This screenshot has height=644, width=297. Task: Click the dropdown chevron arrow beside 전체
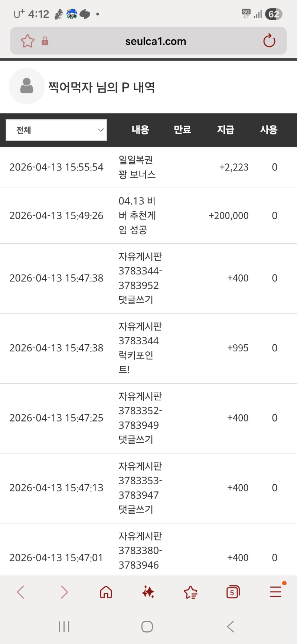click(x=100, y=130)
